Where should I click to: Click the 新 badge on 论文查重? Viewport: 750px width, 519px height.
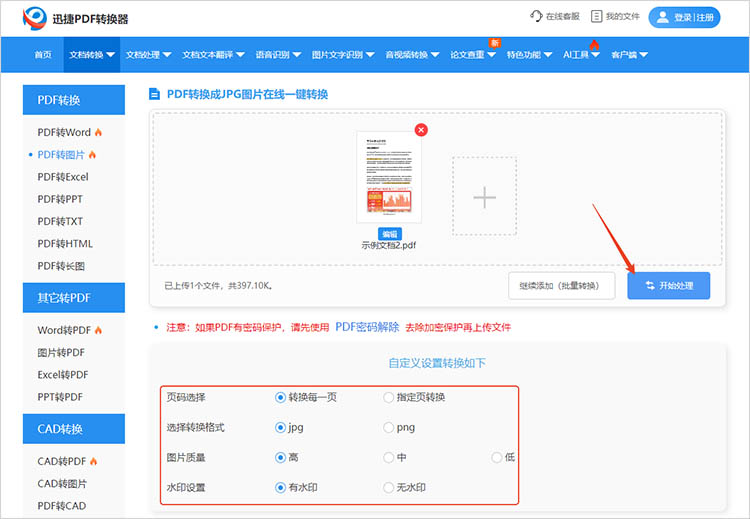click(x=494, y=43)
